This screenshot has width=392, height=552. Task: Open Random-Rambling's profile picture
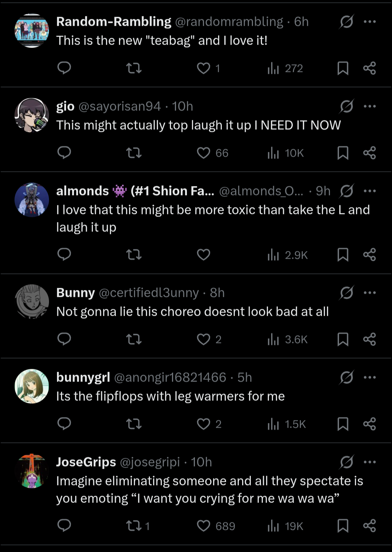[32, 31]
